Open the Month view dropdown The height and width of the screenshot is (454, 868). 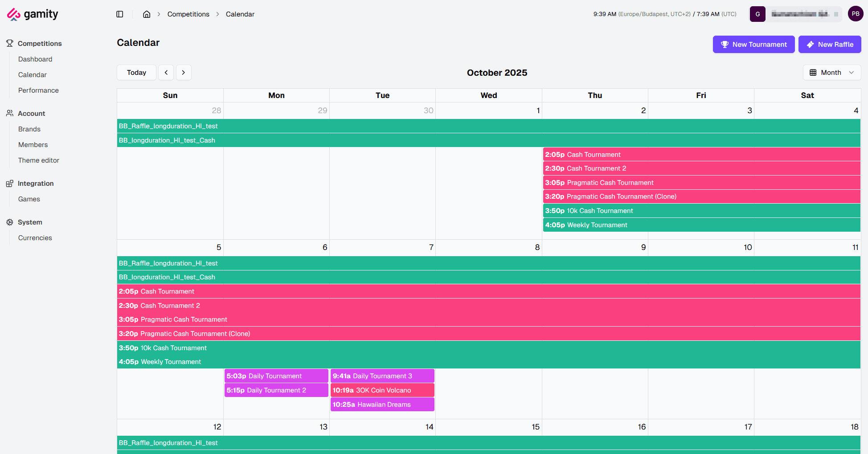click(x=831, y=72)
